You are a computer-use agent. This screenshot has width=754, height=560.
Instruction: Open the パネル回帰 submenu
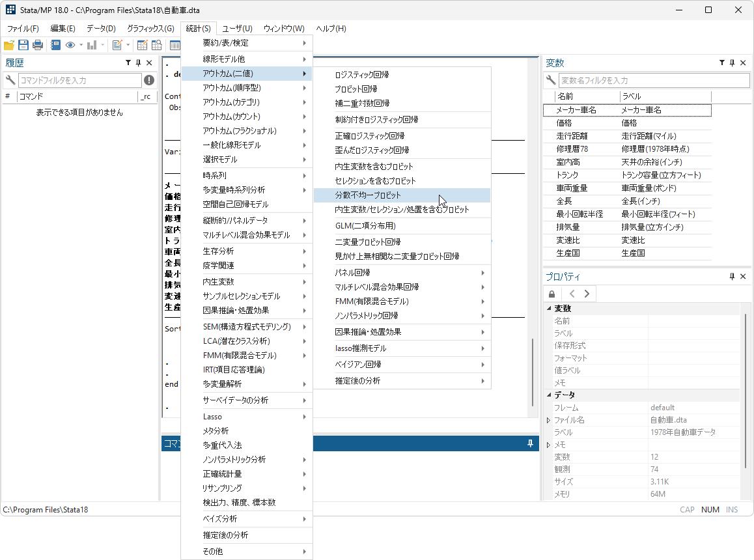pos(402,272)
